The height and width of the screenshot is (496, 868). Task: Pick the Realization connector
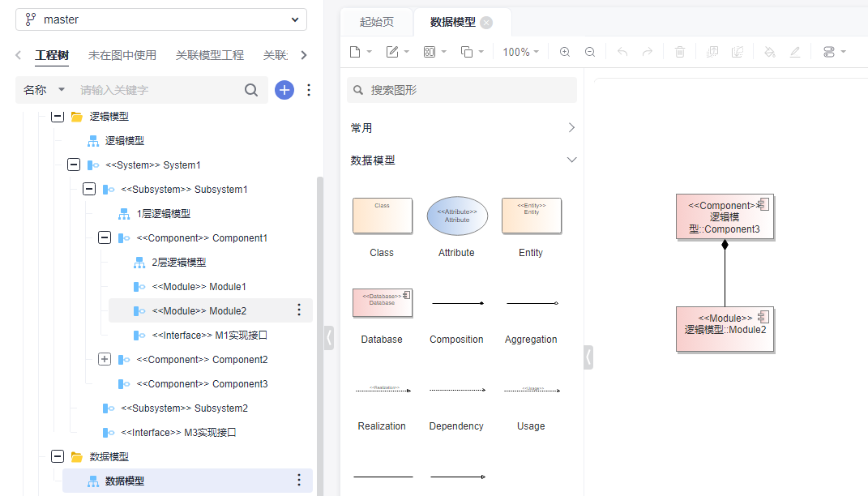382,390
